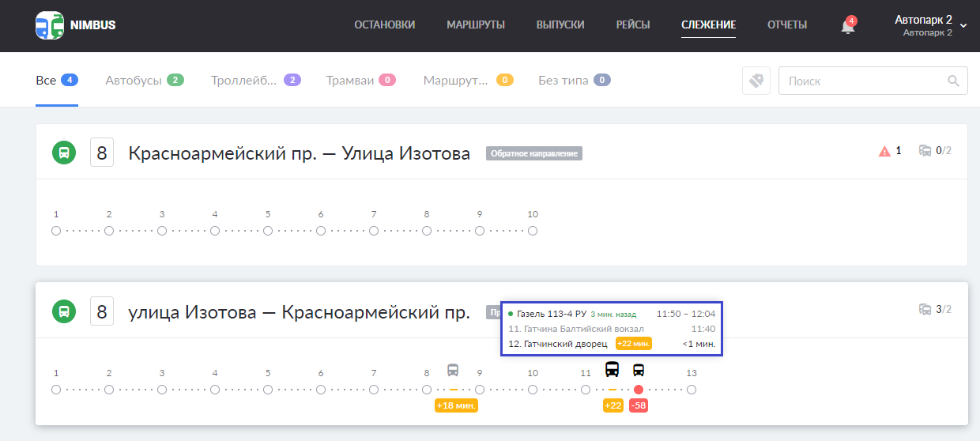Image resolution: width=980 pixels, height=441 pixels.
Task: Select the grey bus near stop 9
Action: tap(453, 370)
